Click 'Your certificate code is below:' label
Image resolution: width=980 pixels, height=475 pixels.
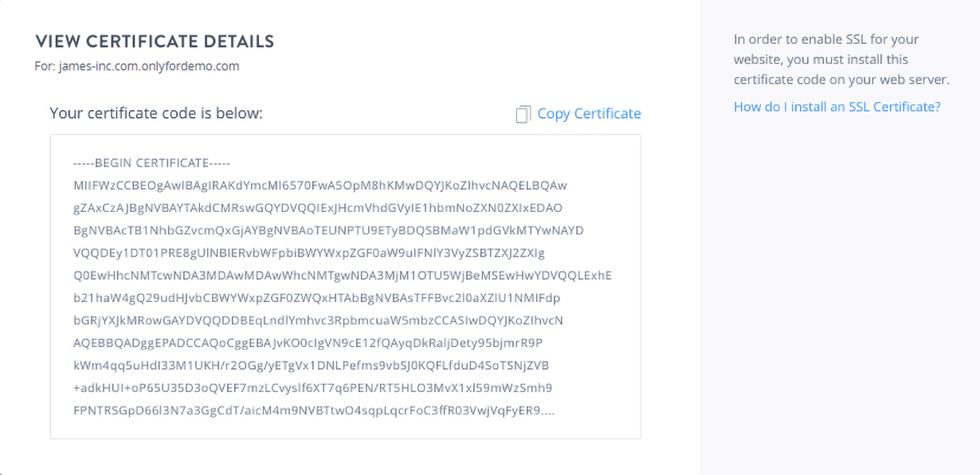point(156,113)
